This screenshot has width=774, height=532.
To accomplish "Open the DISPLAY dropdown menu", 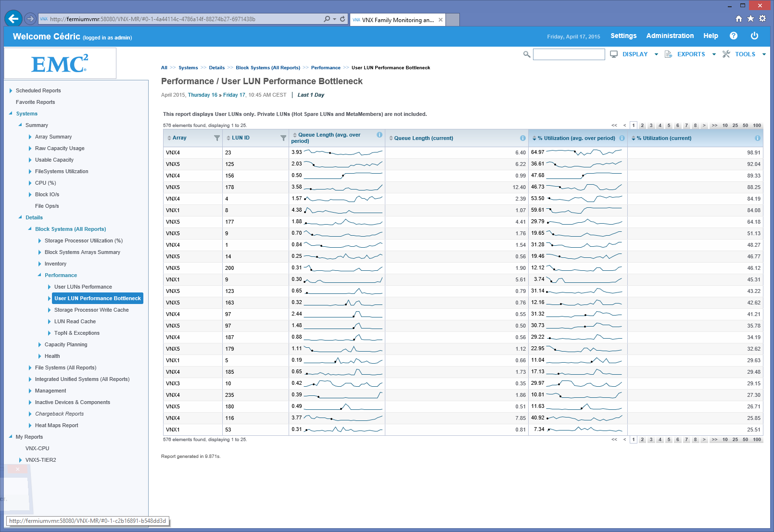I will click(634, 54).
